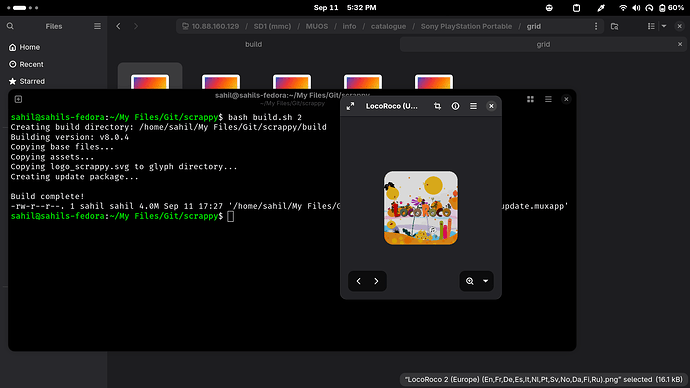Go back in Files navigation
The width and height of the screenshot is (690, 388).
[118, 26]
